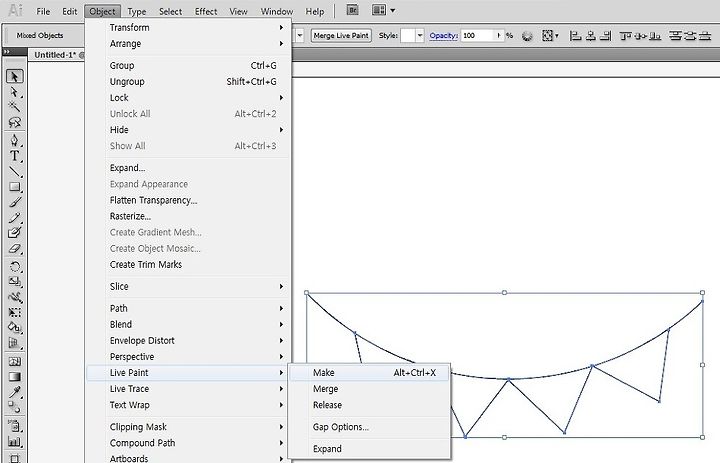720x463 pixels.
Task: Select the Free Transform tool
Action: 15,312
